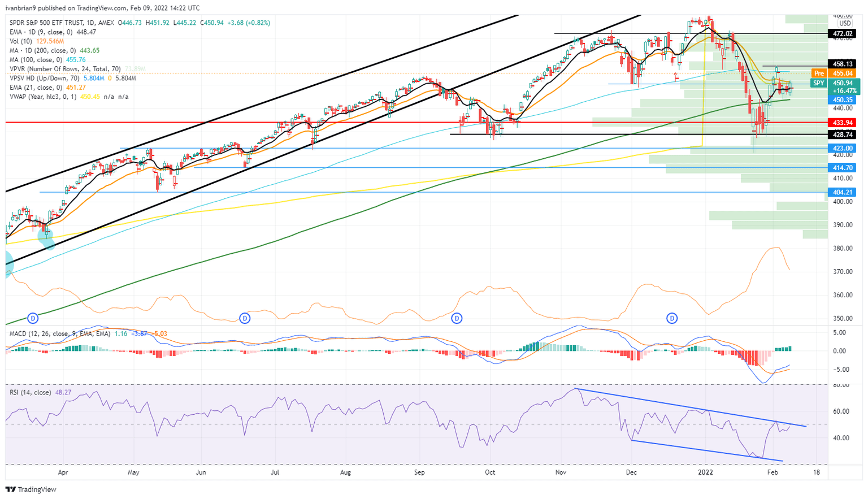
Task: Click the 380.00 tick on price axis
Action: 842,249
